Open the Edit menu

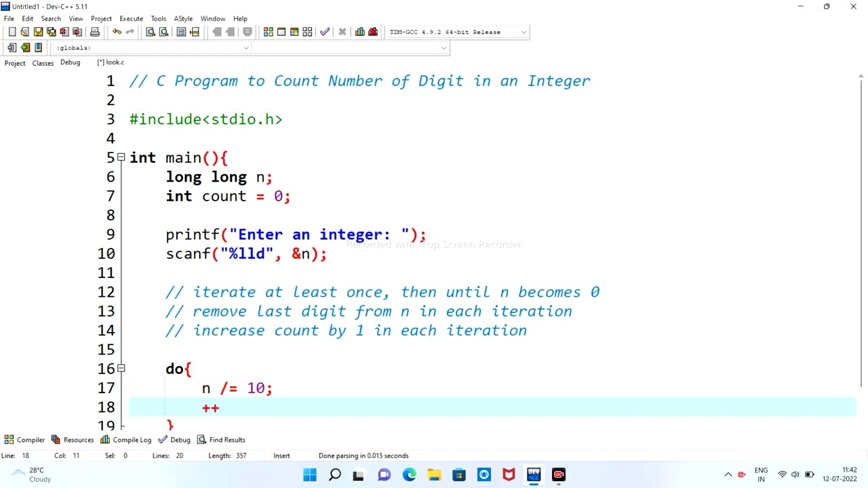point(28,18)
